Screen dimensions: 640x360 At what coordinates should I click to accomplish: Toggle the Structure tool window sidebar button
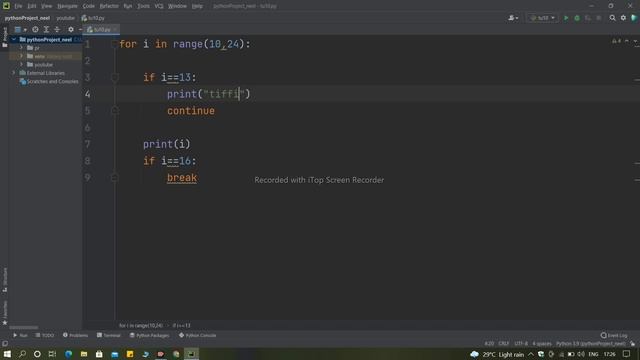point(4,280)
